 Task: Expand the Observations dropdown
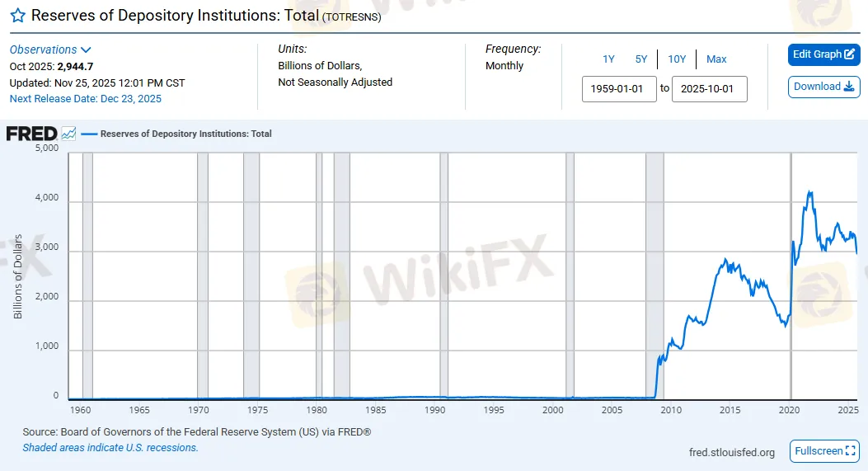coord(50,49)
